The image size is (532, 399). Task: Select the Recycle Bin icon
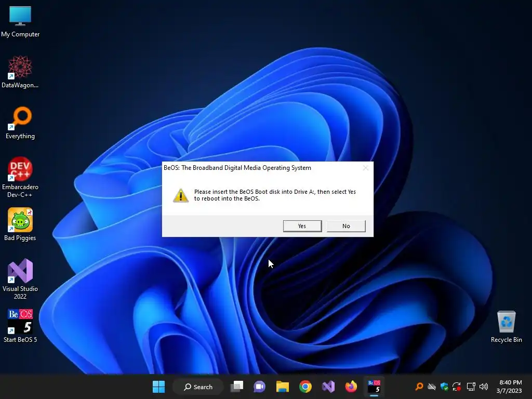tap(506, 327)
